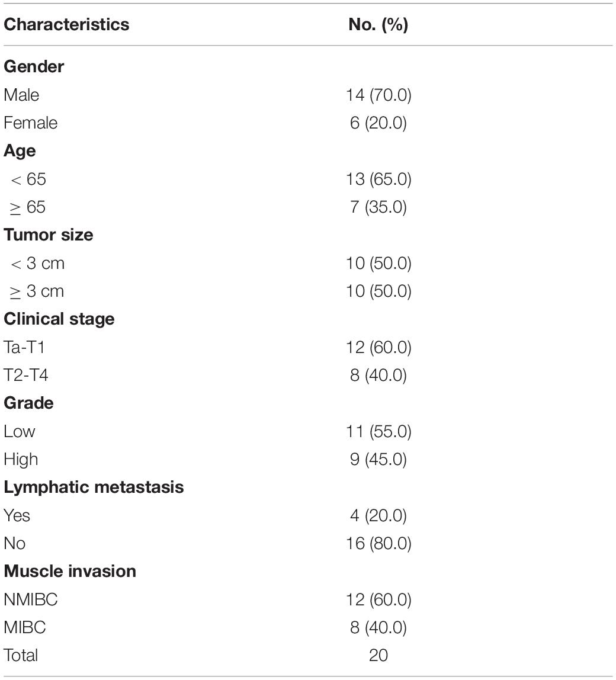Select the Grade section heading
Screen dimensions: 616x680
(x=28, y=403)
